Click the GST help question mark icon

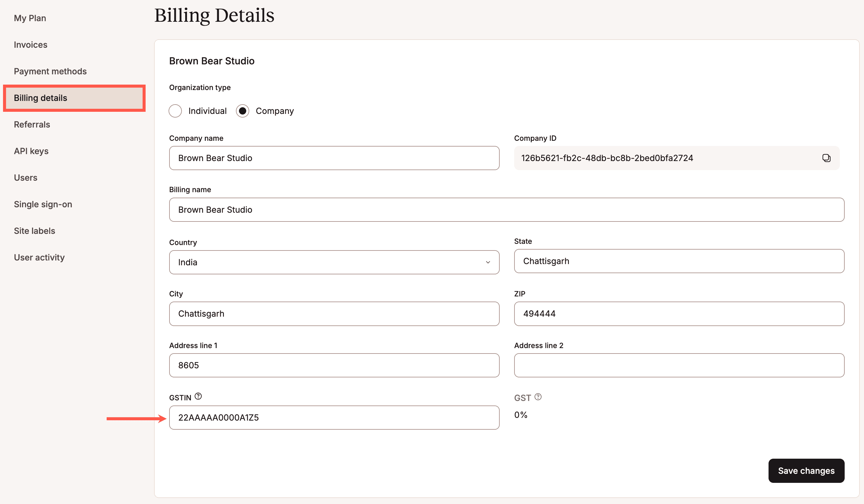[538, 397]
